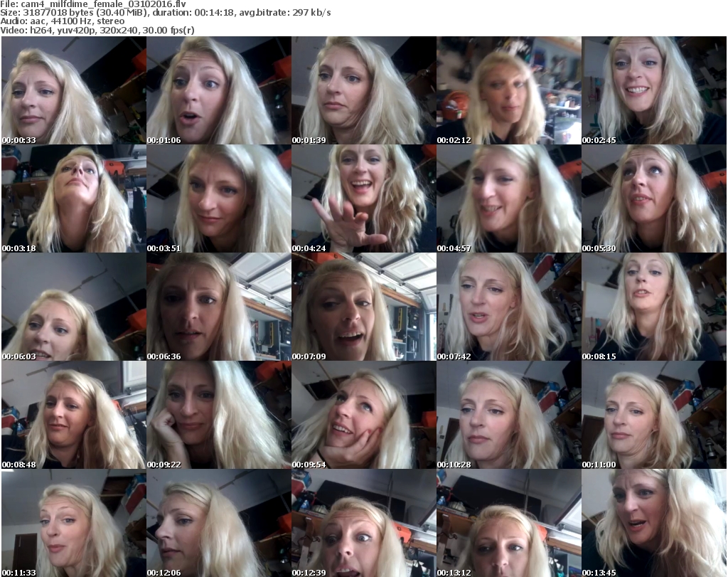728x577 pixels.
Task: View the 00:13:12 thumbnail
Action: [508, 523]
